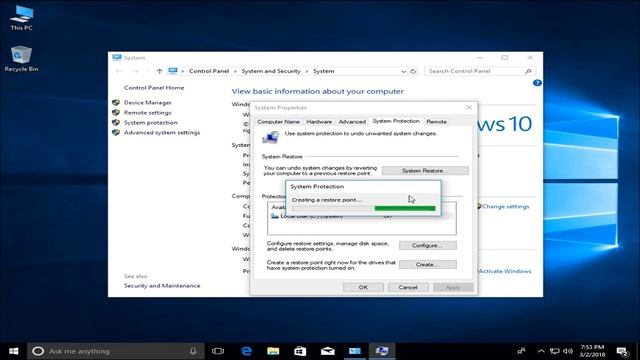Open the Store from the taskbar
This screenshot has width=640, height=360.
coord(300,351)
